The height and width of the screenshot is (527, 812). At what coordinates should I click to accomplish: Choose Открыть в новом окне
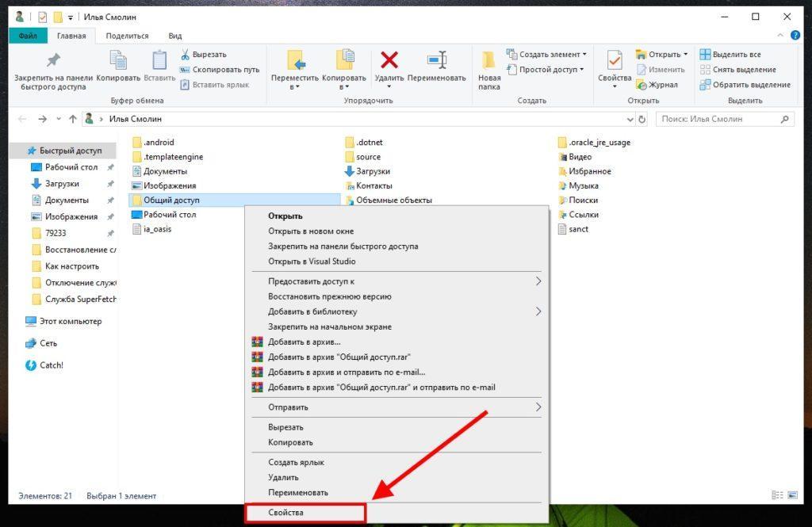click(x=396, y=231)
